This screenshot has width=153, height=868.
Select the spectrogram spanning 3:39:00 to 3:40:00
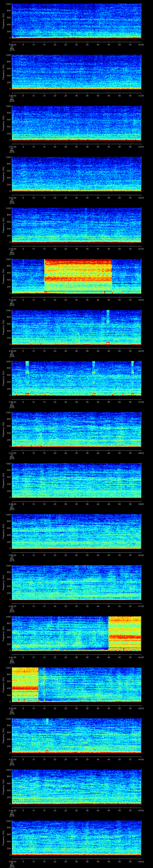click(76, 531)
